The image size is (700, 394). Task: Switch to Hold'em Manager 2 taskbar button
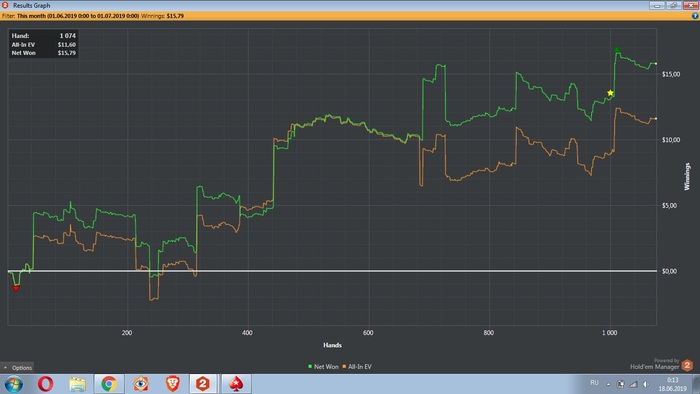pyautogui.click(x=203, y=384)
